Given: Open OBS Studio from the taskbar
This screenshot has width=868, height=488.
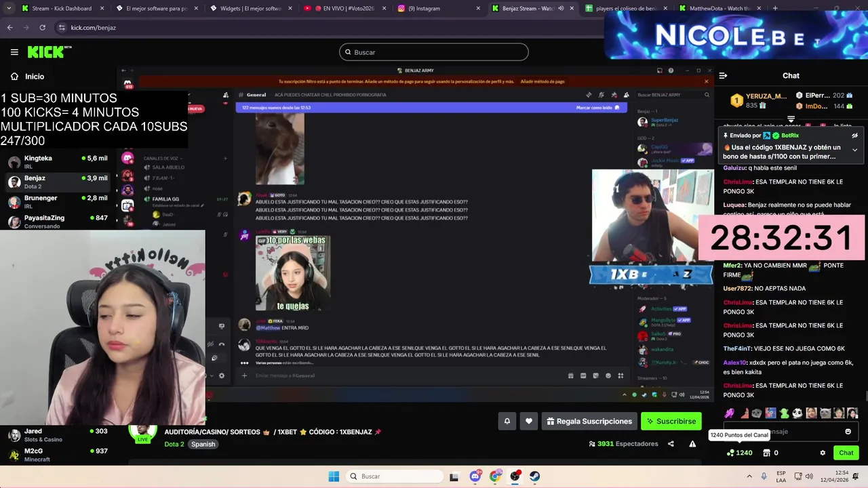Looking at the screenshot, I should tap(515, 476).
